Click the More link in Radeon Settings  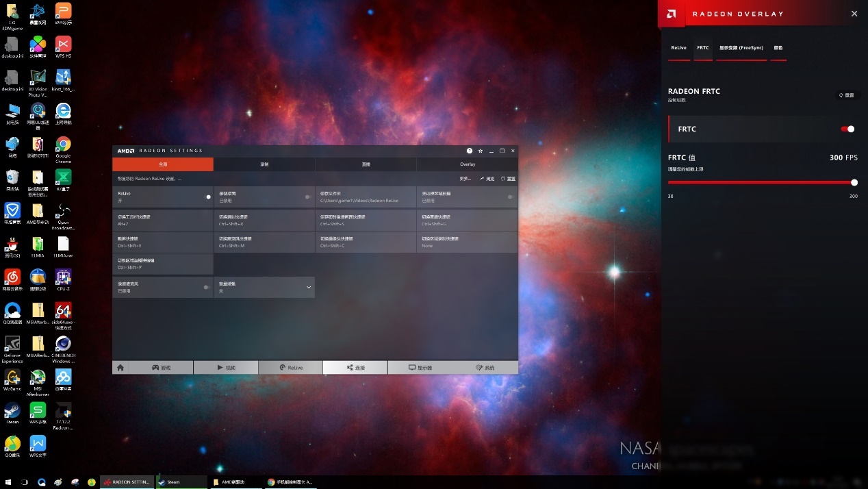465,179
